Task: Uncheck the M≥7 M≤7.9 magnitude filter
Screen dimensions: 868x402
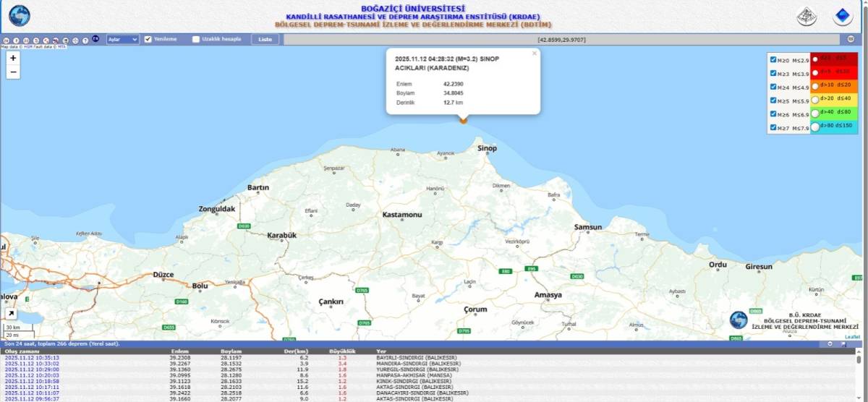Action: 773,128
